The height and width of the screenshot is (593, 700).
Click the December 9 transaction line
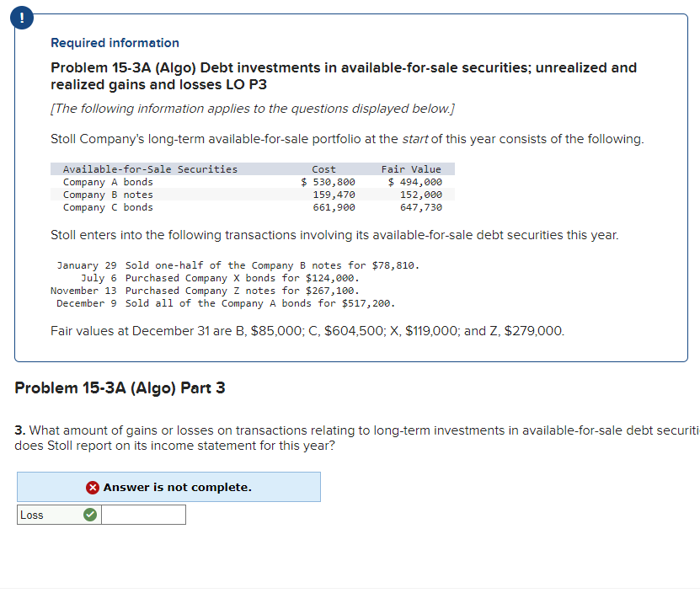tap(226, 303)
